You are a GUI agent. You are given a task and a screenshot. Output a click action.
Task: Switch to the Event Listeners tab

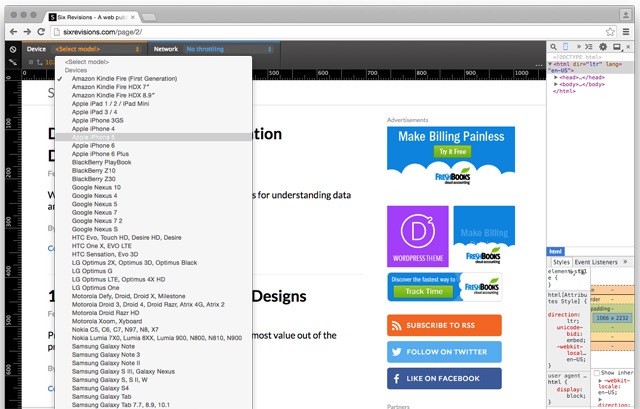(x=596, y=262)
